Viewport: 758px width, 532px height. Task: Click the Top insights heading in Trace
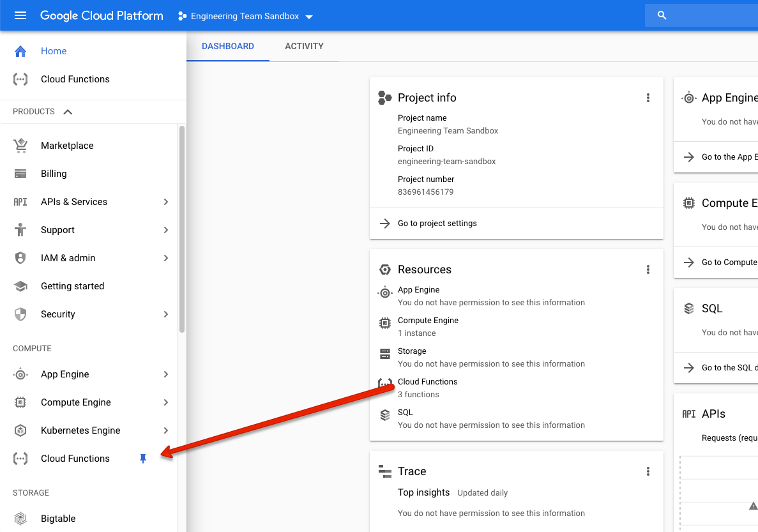pyautogui.click(x=423, y=492)
